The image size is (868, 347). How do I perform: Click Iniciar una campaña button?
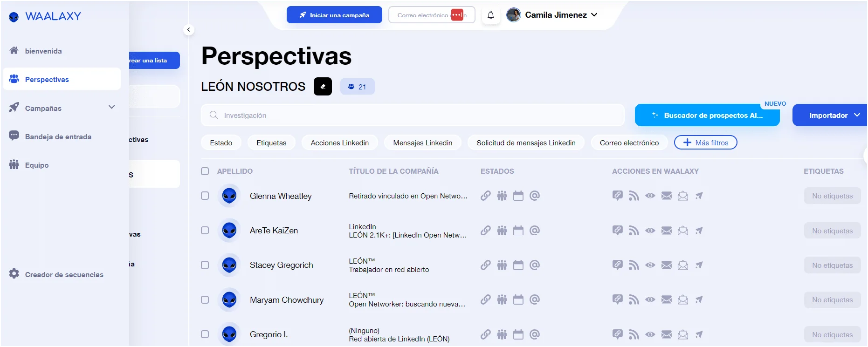[334, 15]
